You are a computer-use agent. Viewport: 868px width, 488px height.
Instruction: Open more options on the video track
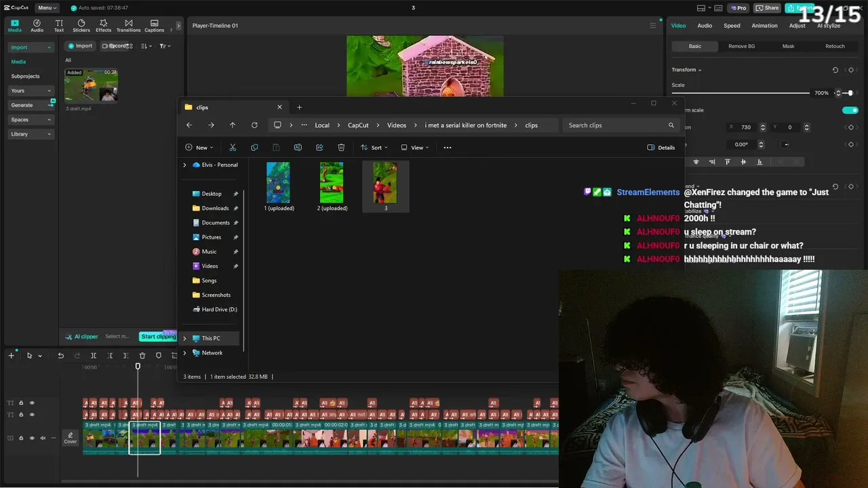53,438
